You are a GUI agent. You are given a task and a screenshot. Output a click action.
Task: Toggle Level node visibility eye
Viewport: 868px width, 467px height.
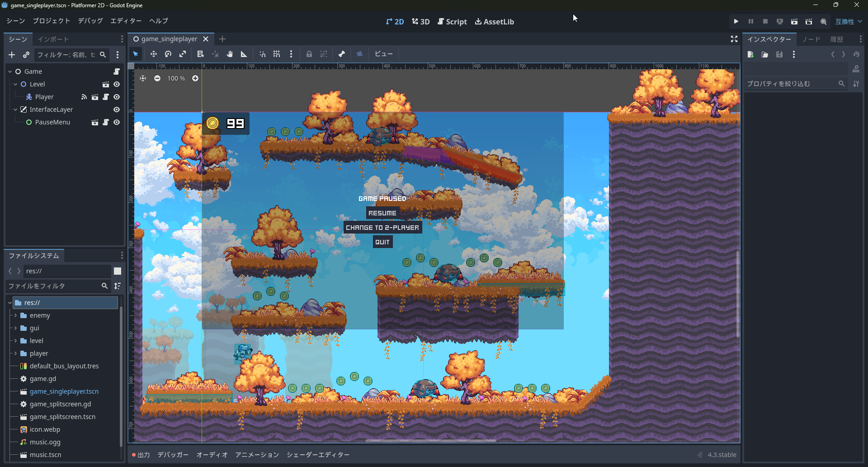(x=117, y=84)
